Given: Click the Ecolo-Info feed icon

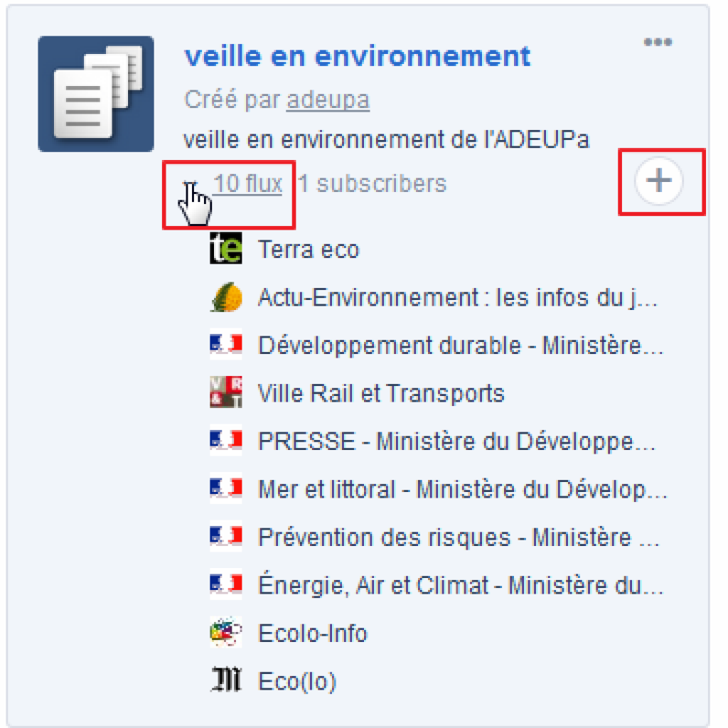Looking at the screenshot, I should [226, 633].
